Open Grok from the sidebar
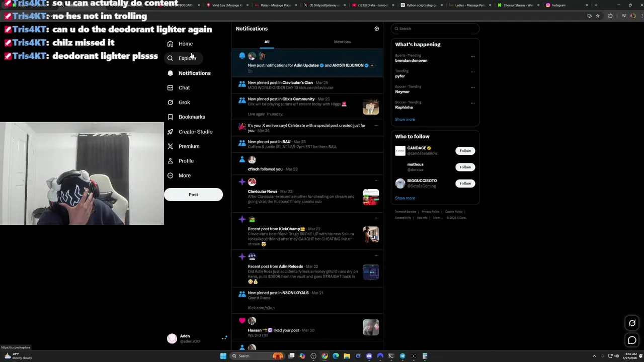Screen dimensions: 644x362 pos(179,102)
